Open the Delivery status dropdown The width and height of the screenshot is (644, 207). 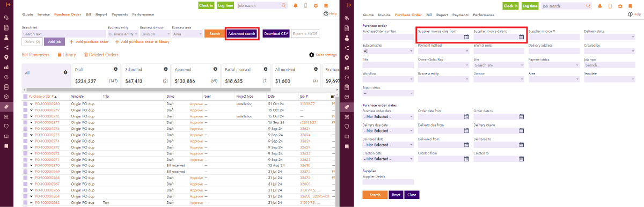[x=609, y=37]
